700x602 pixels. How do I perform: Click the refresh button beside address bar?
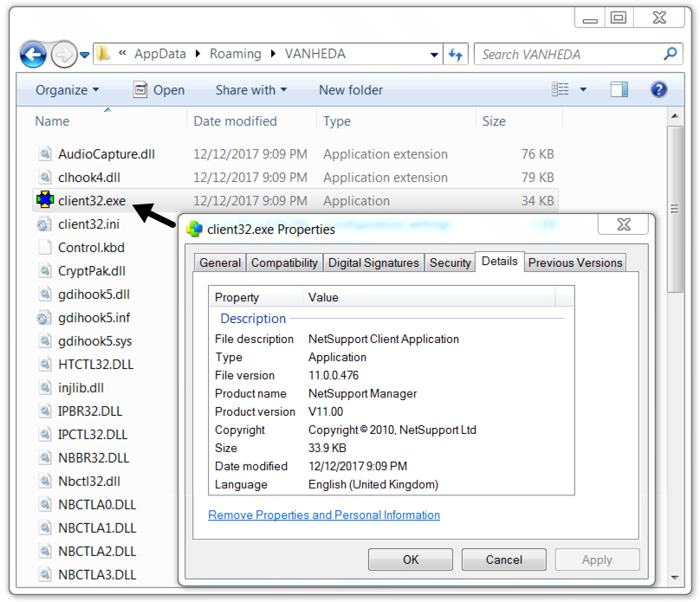click(x=456, y=55)
